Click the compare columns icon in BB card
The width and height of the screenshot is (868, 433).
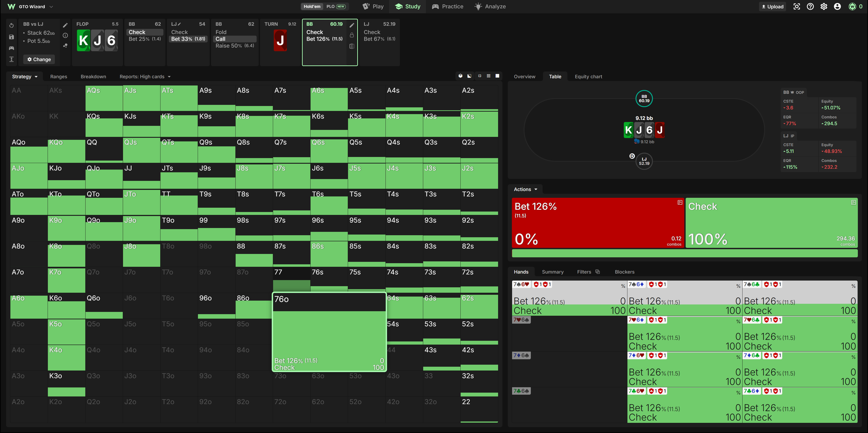coord(352,46)
